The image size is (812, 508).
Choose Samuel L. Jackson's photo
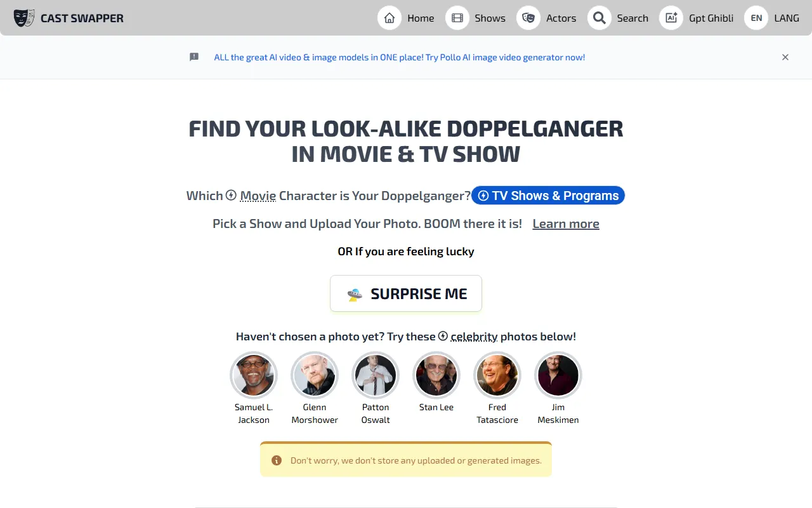pyautogui.click(x=254, y=375)
